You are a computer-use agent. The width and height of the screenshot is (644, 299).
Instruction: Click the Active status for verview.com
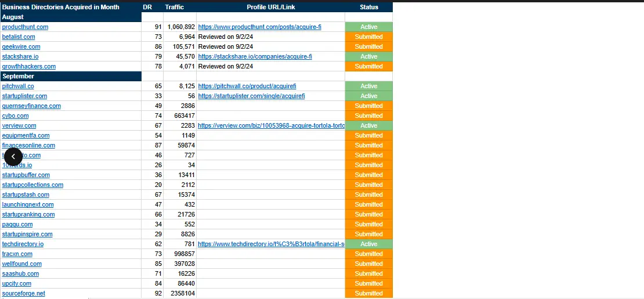click(369, 125)
